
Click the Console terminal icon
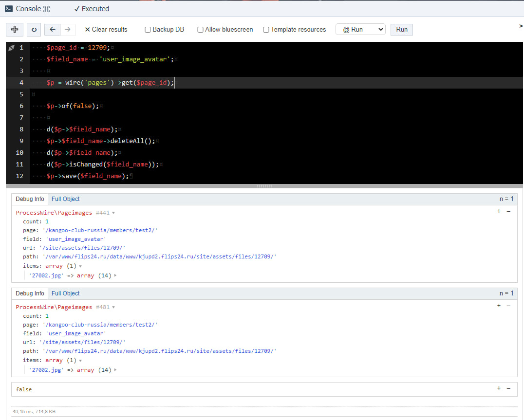pyautogui.click(x=9, y=9)
